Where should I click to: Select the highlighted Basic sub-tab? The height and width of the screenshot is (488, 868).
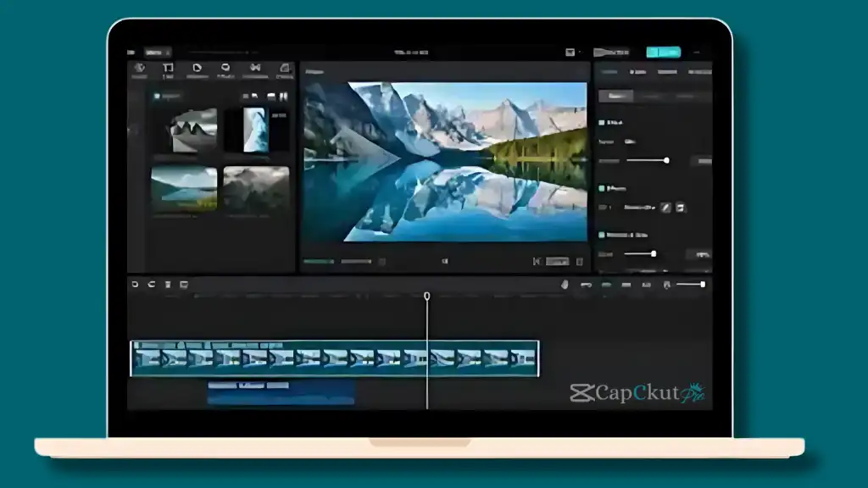(616, 96)
